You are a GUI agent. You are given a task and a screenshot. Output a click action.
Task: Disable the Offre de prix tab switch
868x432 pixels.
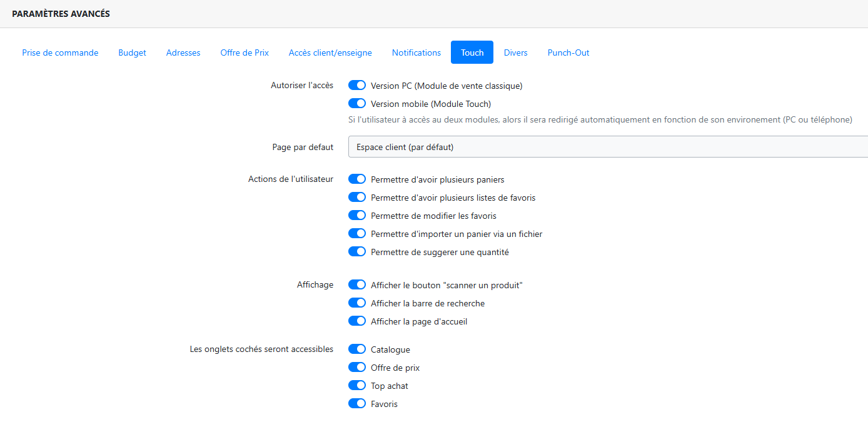tap(357, 368)
